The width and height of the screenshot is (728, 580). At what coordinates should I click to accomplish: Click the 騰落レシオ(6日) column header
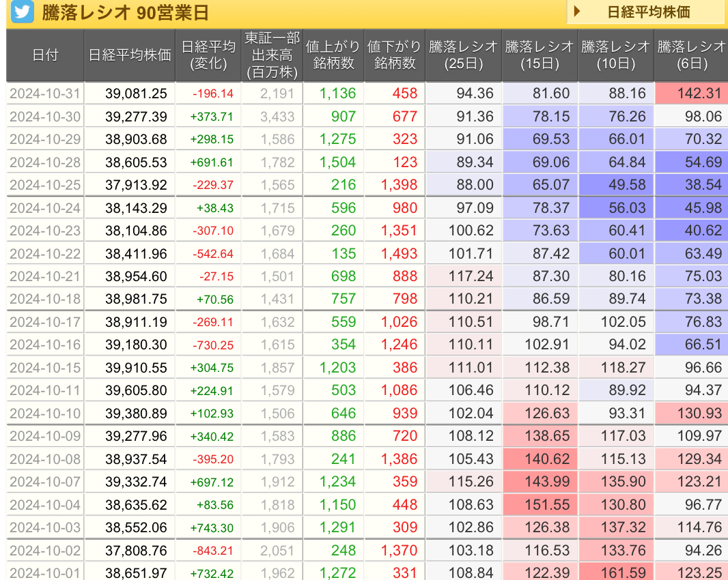coord(691,55)
